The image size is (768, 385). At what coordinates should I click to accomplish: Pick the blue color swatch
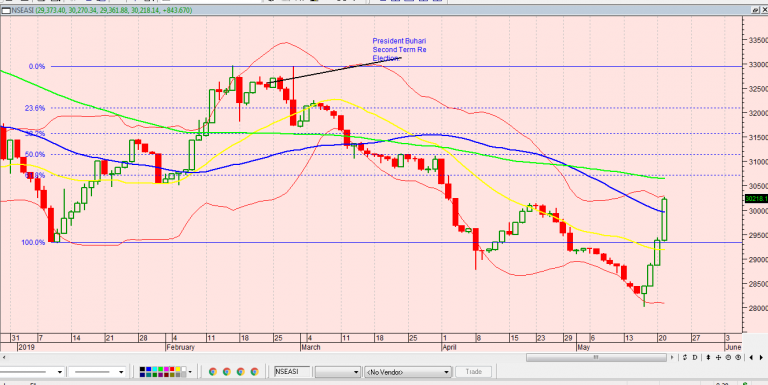[x=148, y=369]
